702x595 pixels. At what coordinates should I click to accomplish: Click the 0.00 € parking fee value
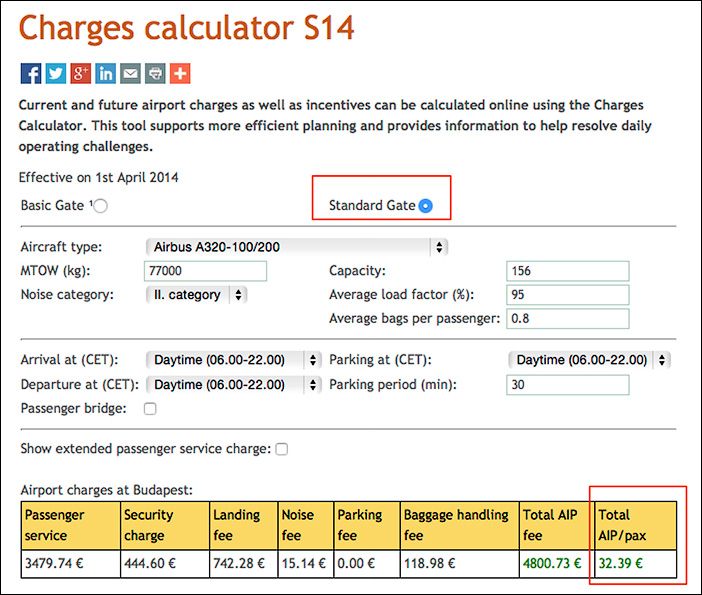[356, 563]
